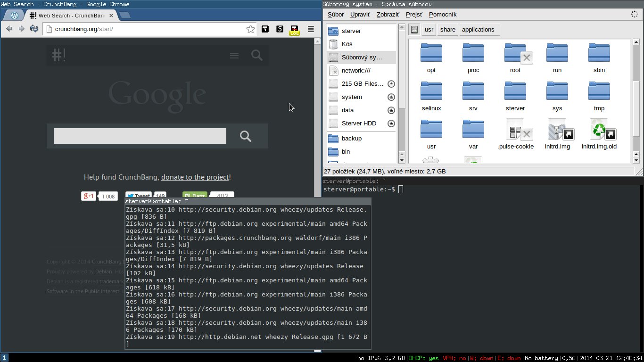
Task: Select the var folder
Action: click(x=473, y=130)
